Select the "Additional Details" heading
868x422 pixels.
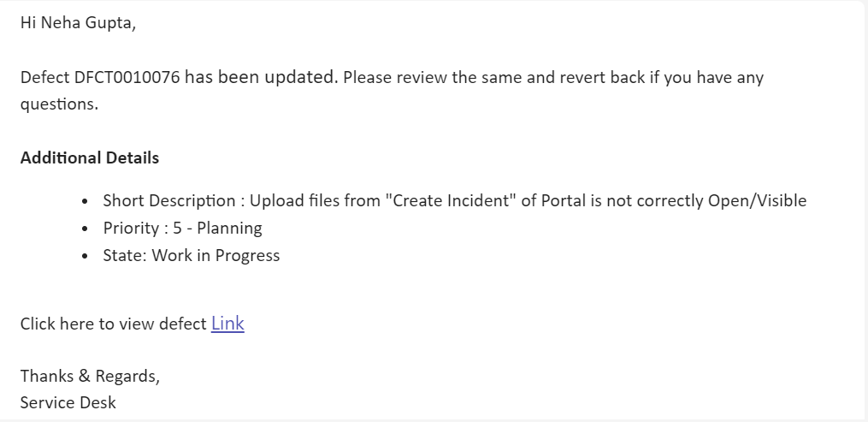[90, 158]
